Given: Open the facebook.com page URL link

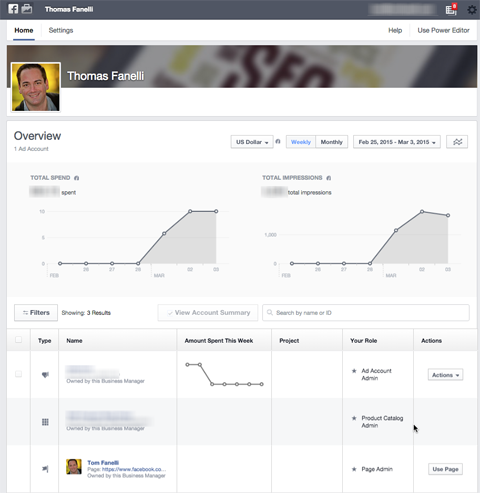Looking at the screenshot, I should (x=134, y=469).
